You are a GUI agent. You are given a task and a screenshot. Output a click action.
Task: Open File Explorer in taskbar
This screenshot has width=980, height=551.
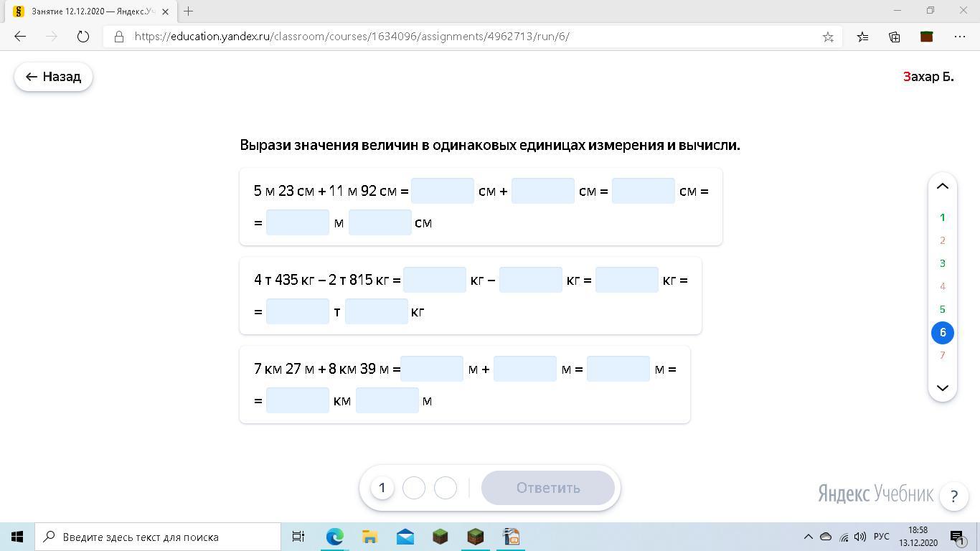369,537
